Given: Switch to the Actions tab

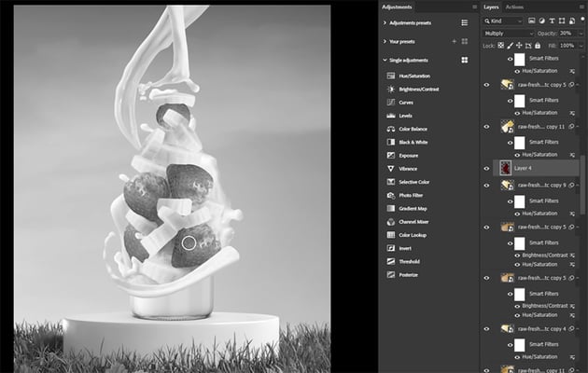Looking at the screenshot, I should click(514, 7).
